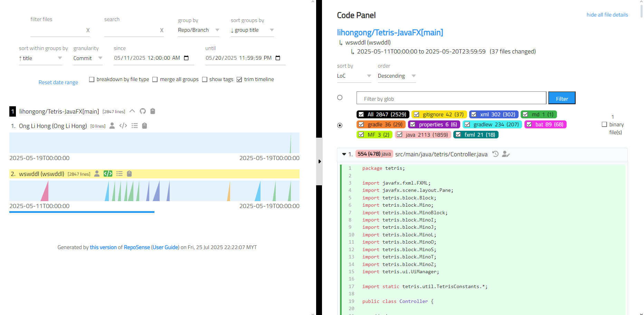The width and height of the screenshot is (644, 315).
Task: Open code view icon for Ong Li Hong
Action: click(123, 126)
